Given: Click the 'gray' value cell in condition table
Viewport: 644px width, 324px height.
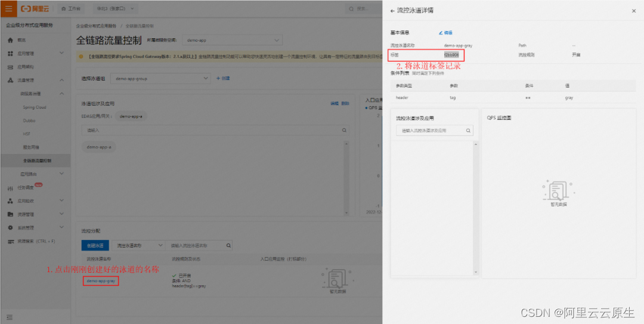Looking at the screenshot, I should [x=569, y=98].
